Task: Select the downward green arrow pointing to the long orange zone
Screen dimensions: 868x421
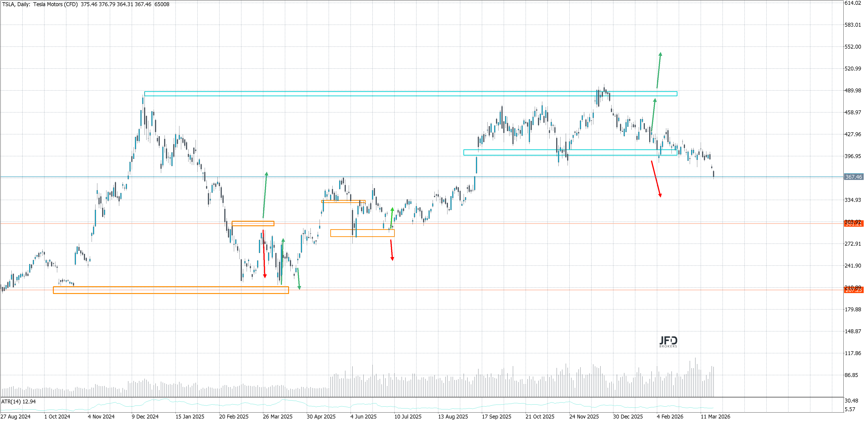Action: pyautogui.click(x=298, y=278)
